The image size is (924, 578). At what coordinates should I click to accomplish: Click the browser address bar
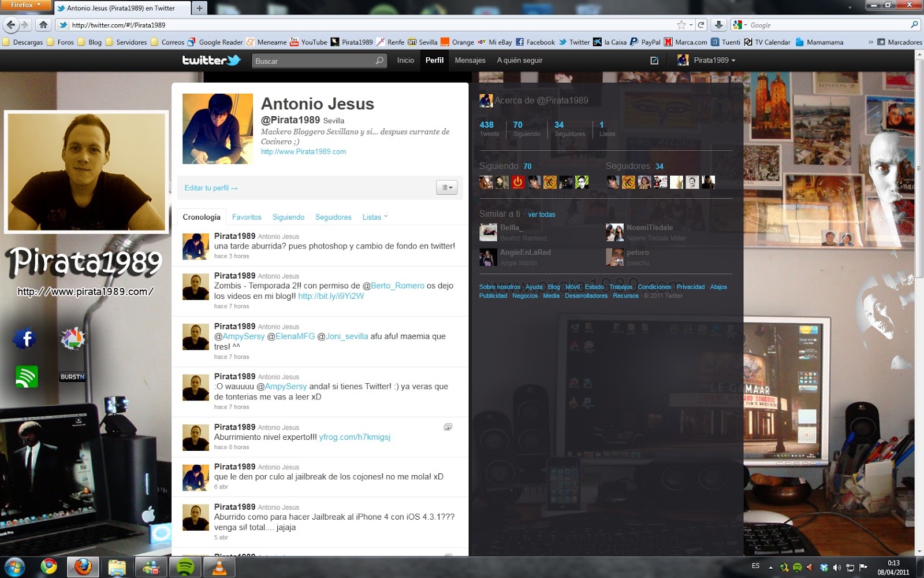coord(370,25)
